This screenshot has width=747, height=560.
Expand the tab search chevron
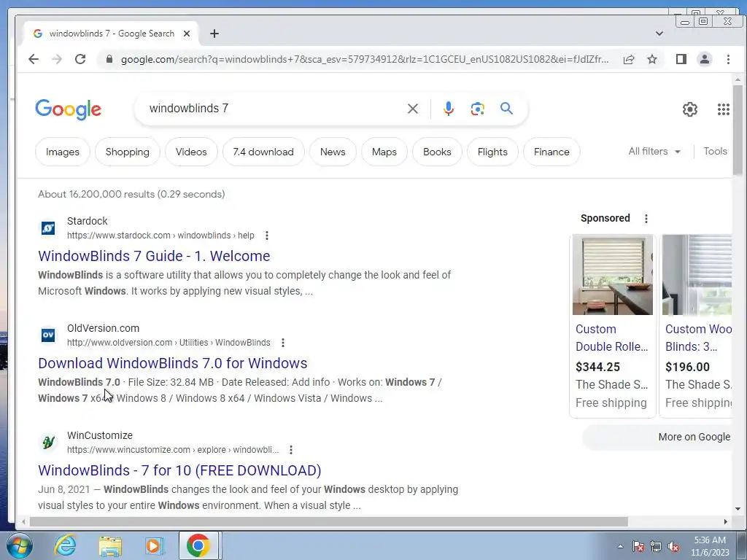[x=659, y=34]
